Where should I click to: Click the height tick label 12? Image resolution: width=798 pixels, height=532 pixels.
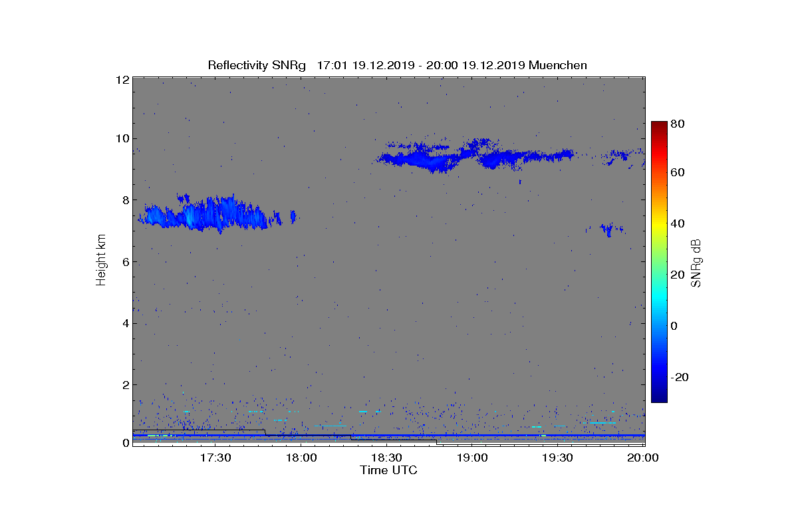pyautogui.click(x=122, y=79)
